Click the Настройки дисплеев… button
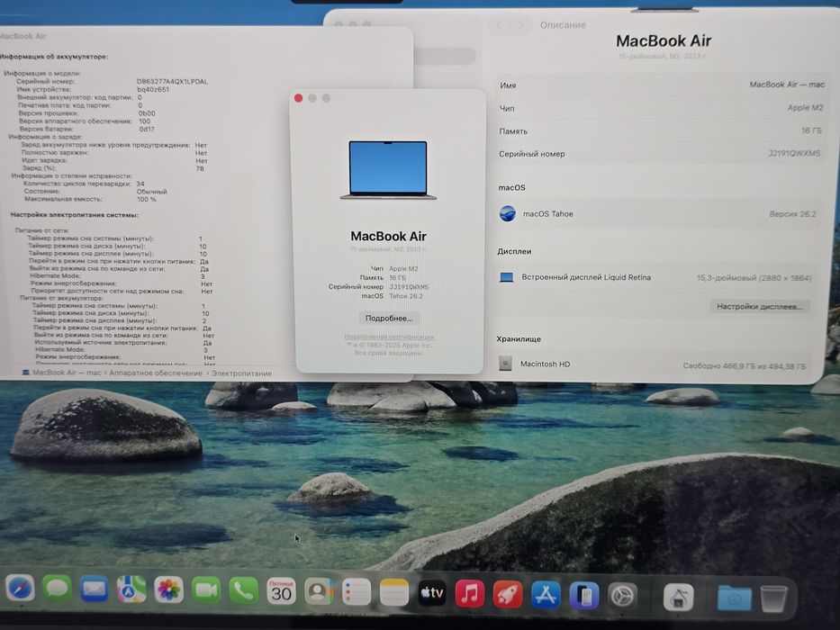840x630 pixels. [759, 306]
